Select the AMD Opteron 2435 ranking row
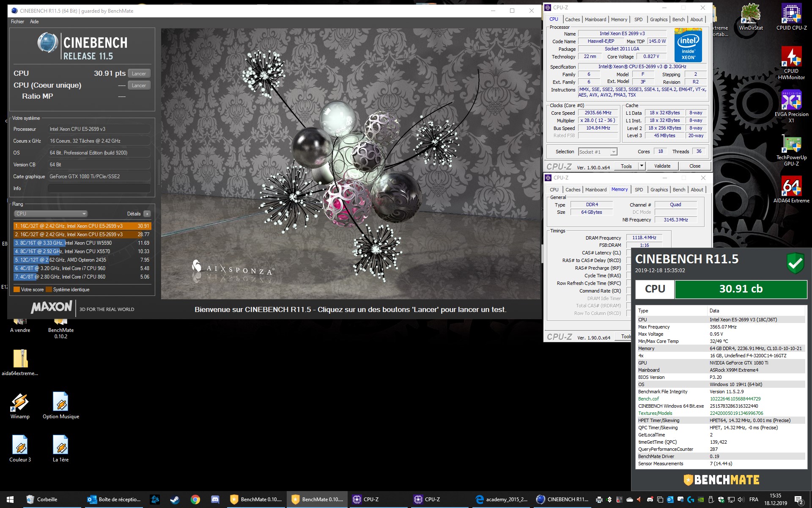Screen dimensions: 812x508 click(x=82, y=260)
